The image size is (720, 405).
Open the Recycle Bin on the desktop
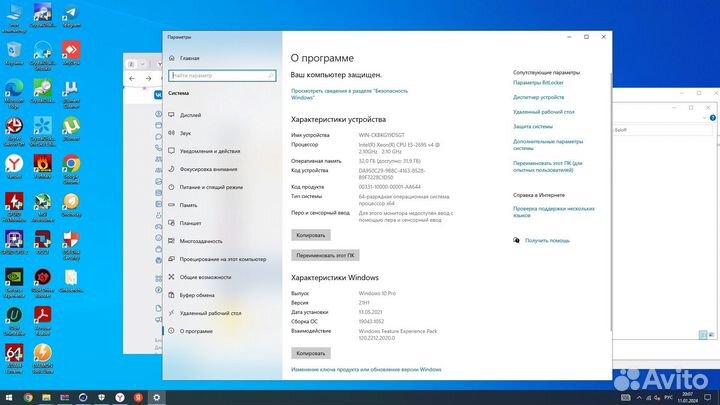pyautogui.click(x=14, y=53)
